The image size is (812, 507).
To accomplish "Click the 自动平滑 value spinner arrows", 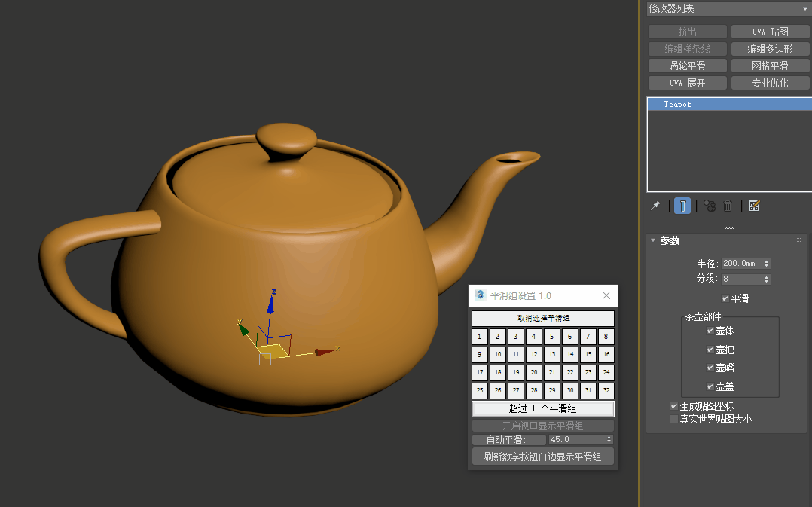I will [609, 440].
